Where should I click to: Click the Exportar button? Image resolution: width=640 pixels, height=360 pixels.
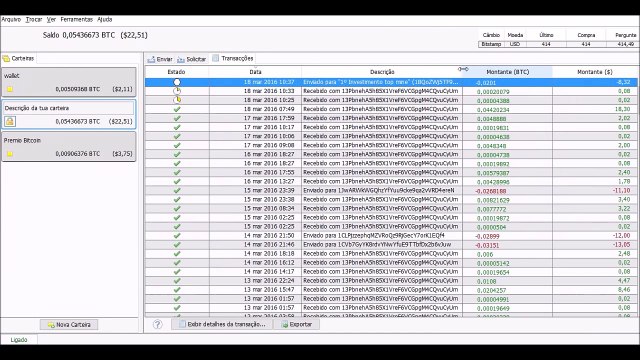pos(296,324)
